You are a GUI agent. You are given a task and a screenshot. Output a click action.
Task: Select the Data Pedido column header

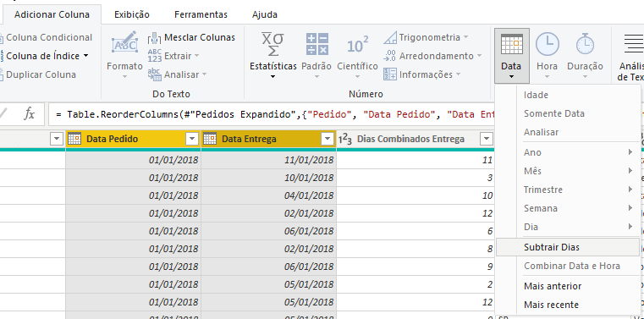pos(133,139)
